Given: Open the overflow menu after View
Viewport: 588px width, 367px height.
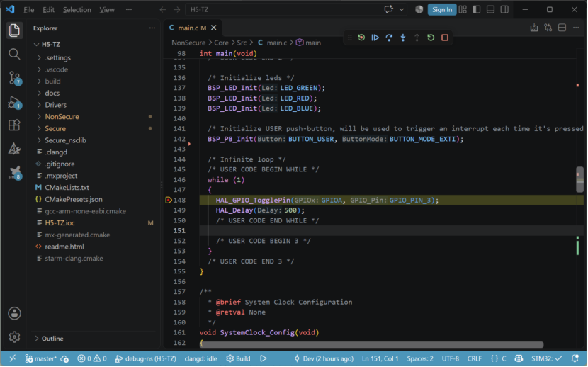Looking at the screenshot, I should 129,9.
